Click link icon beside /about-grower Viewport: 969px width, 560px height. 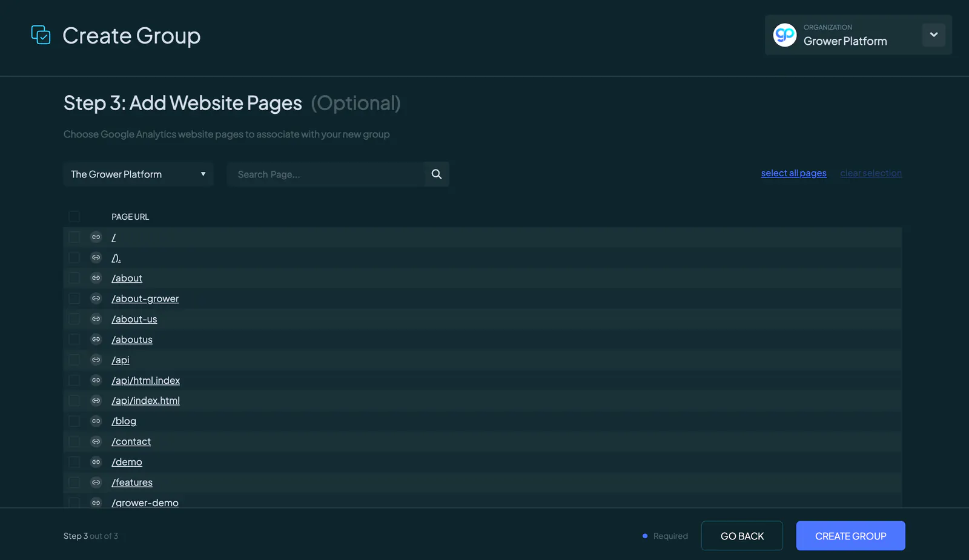[x=96, y=298]
